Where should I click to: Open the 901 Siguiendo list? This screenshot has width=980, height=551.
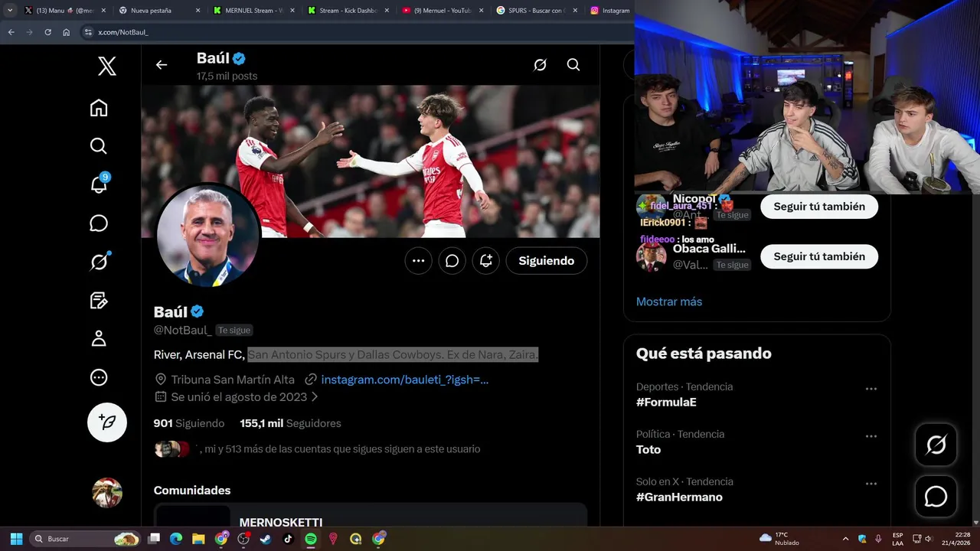coord(189,423)
